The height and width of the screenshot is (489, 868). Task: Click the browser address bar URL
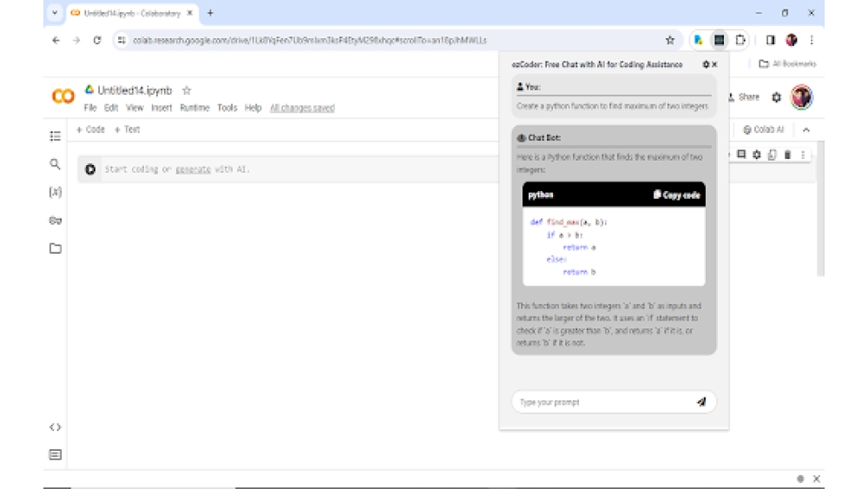coord(310,41)
